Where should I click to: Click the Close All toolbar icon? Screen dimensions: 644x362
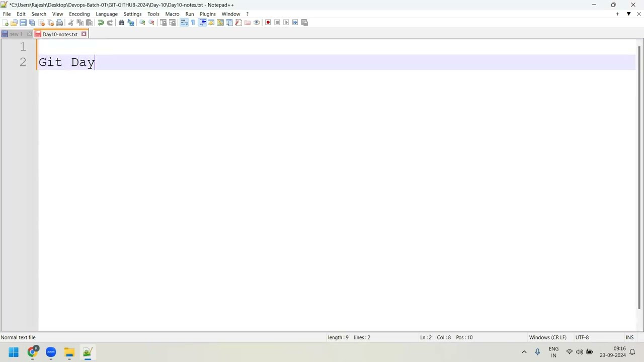pos(50,23)
